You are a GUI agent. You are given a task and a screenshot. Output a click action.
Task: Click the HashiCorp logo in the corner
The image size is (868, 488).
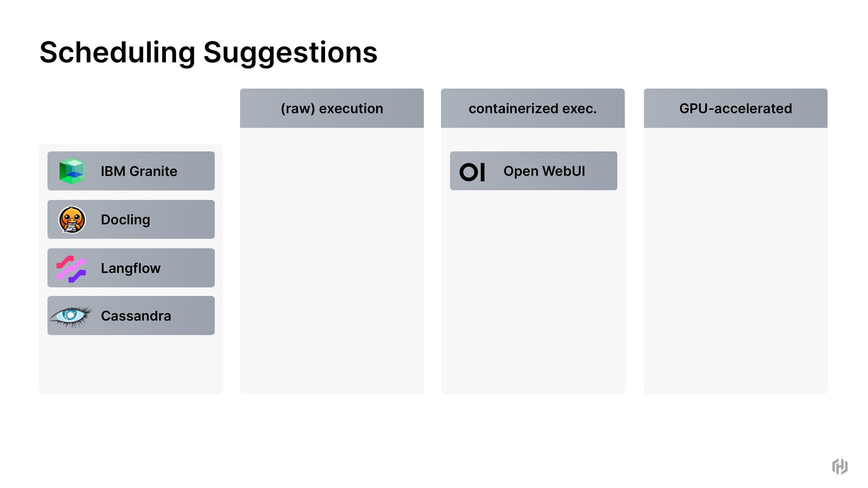tap(840, 466)
